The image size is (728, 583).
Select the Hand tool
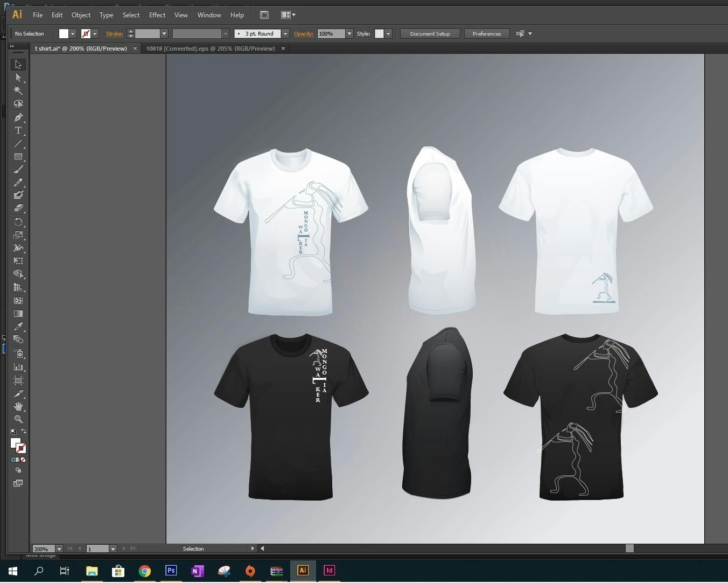tap(18, 406)
